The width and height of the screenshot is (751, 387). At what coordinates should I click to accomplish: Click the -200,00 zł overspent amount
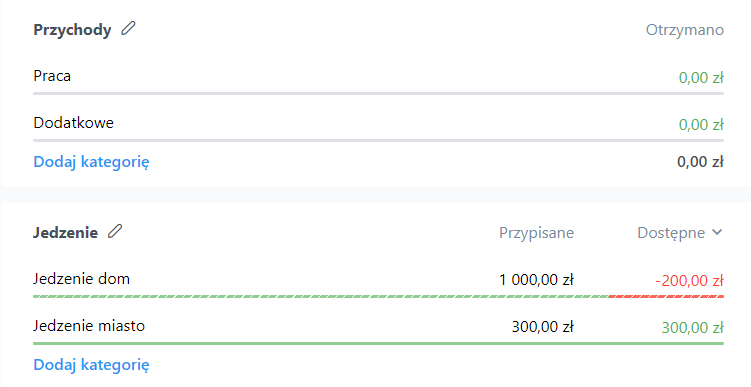(x=689, y=281)
